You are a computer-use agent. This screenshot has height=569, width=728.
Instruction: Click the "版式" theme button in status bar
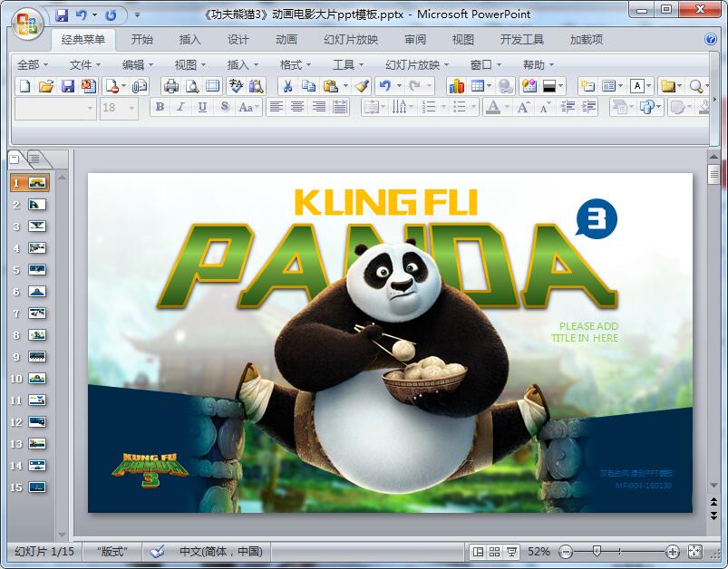(112, 551)
